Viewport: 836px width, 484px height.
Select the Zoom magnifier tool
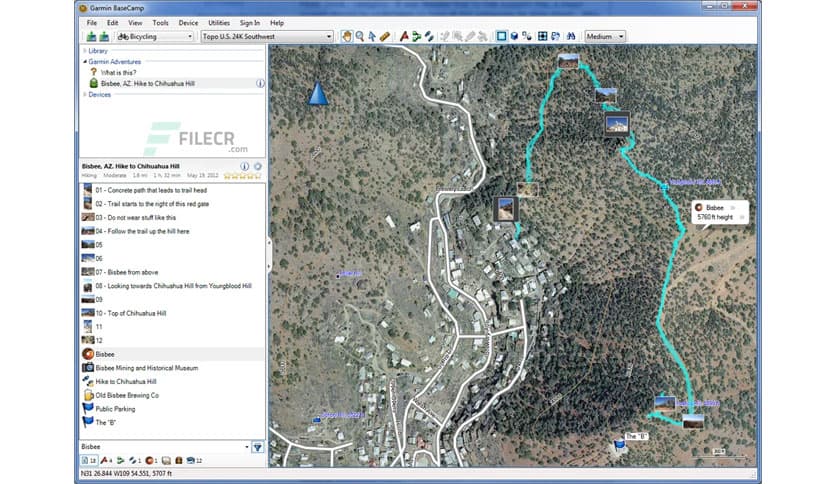(x=360, y=37)
